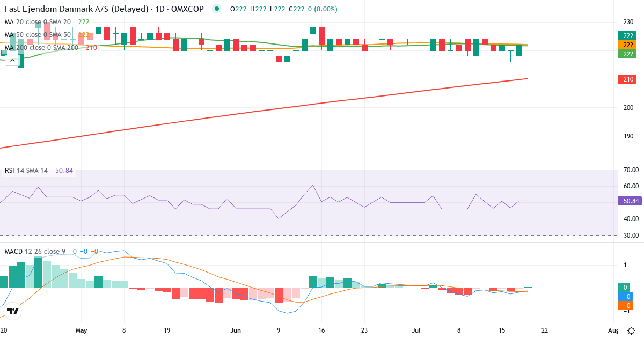This screenshot has height=338, width=644.
Task: Click the purple 50.84 RSI value label
Action: (629, 202)
